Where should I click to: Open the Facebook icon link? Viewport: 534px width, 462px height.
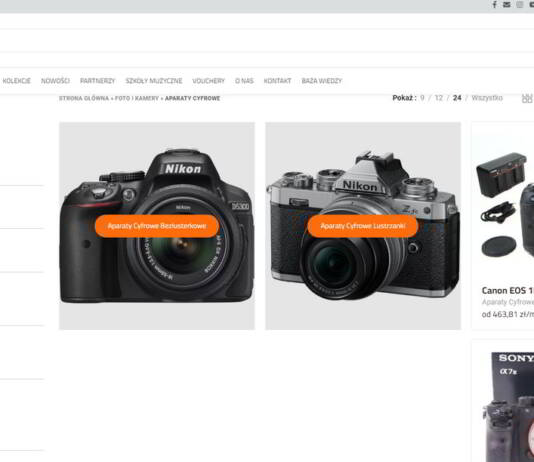[494, 4]
